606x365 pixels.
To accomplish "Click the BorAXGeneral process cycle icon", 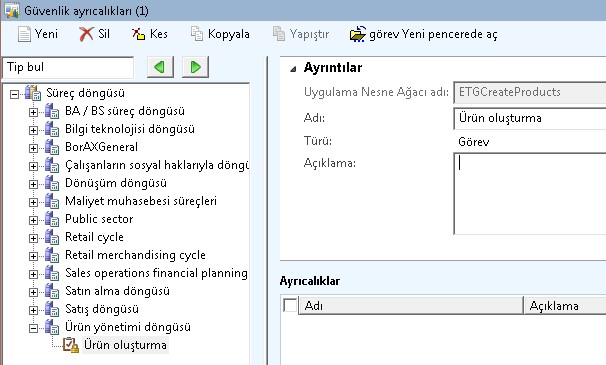I will click(51, 147).
